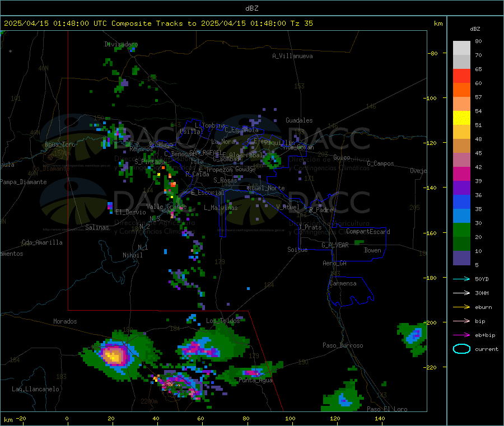This screenshot has width=504, height=426.
Task: Click the dBZ title at top
Action: 252,8
